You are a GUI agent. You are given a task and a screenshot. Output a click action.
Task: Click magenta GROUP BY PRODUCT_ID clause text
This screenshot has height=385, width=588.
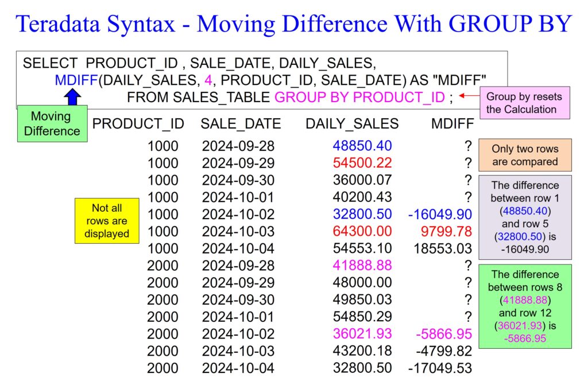[359, 97]
